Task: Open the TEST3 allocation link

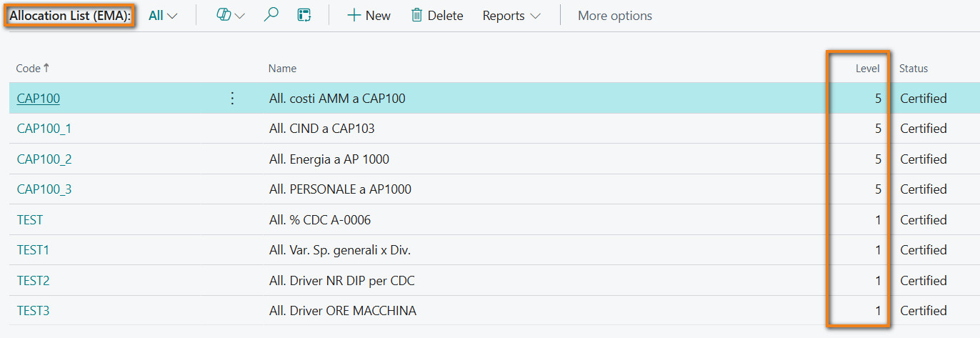Action: (x=33, y=311)
